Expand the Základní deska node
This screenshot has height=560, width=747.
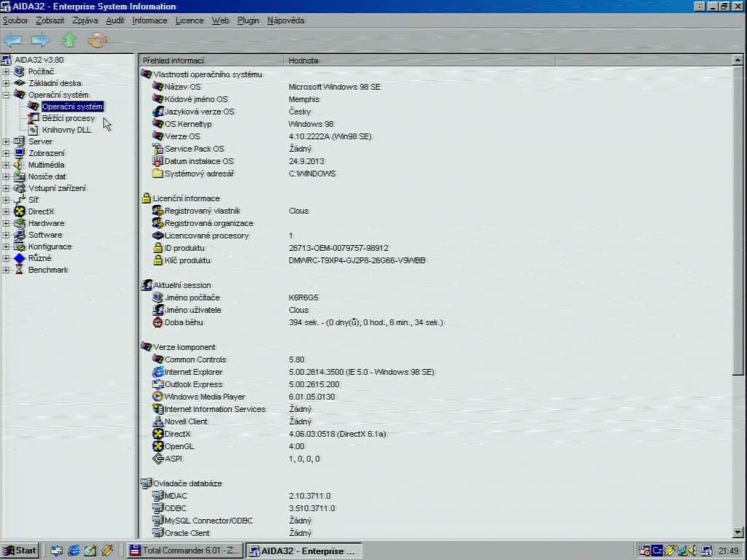(x=6, y=83)
